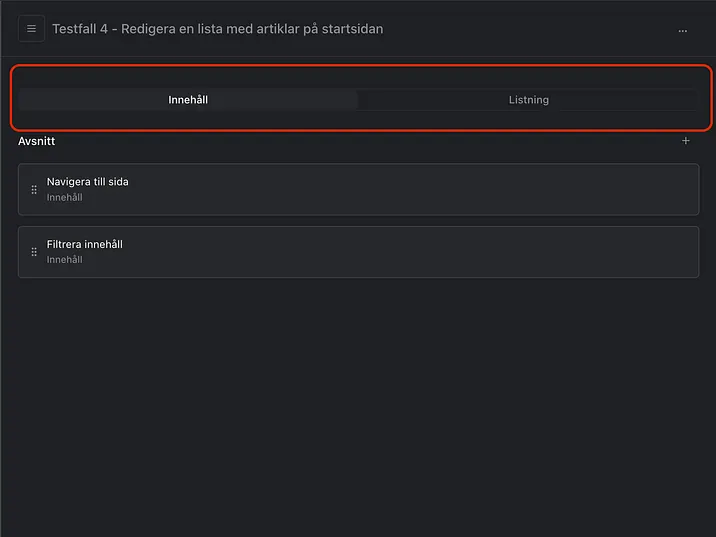Click the empty area below the section list
This screenshot has height=537, width=716.
coord(358,400)
